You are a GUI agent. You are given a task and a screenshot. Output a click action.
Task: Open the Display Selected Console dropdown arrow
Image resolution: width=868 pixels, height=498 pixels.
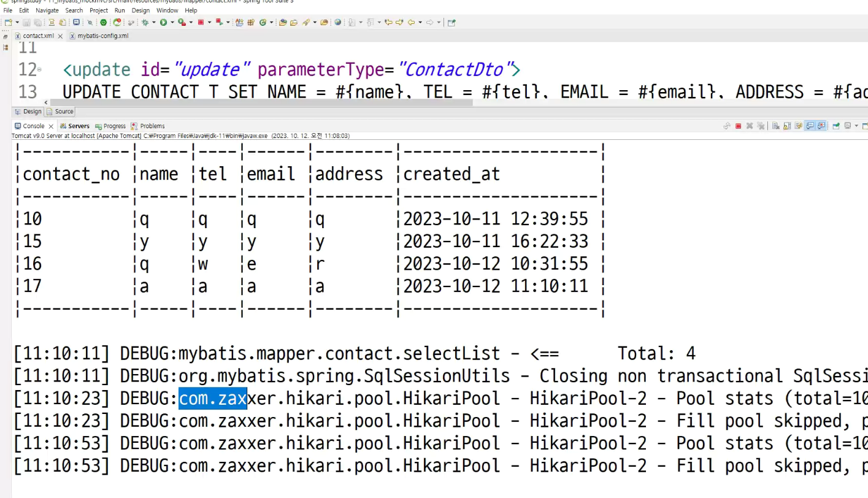[x=856, y=126]
